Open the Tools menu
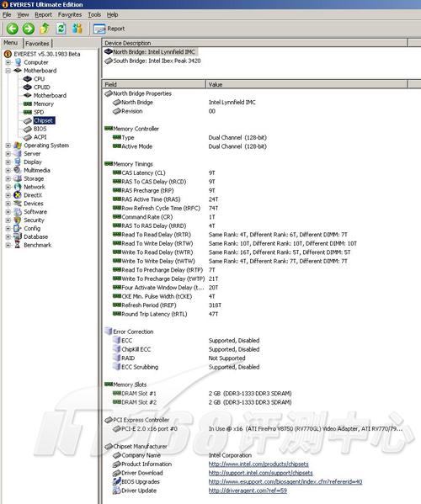Screen dimensions: 421x504 94,15
